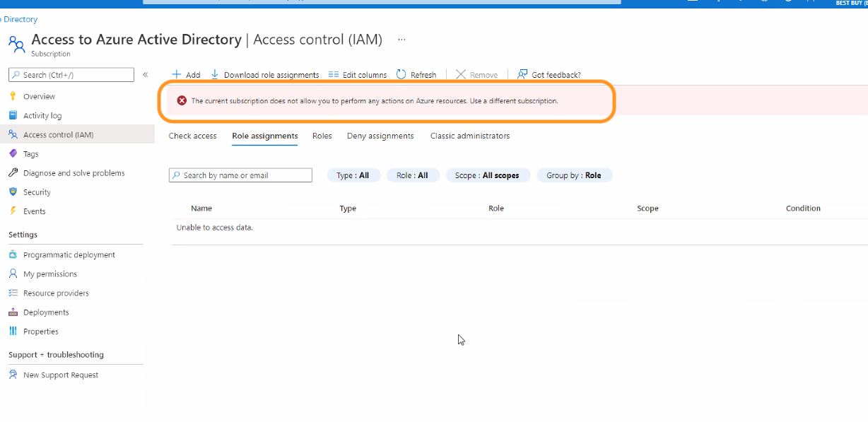
Task: Open Diagnose and solve problems wrench icon
Action: pyautogui.click(x=13, y=172)
